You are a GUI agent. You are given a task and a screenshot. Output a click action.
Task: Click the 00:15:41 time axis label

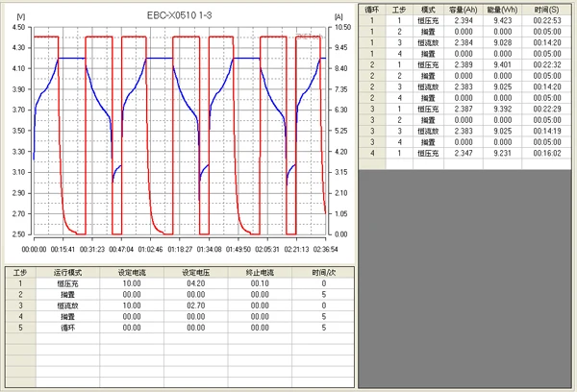tap(63, 249)
